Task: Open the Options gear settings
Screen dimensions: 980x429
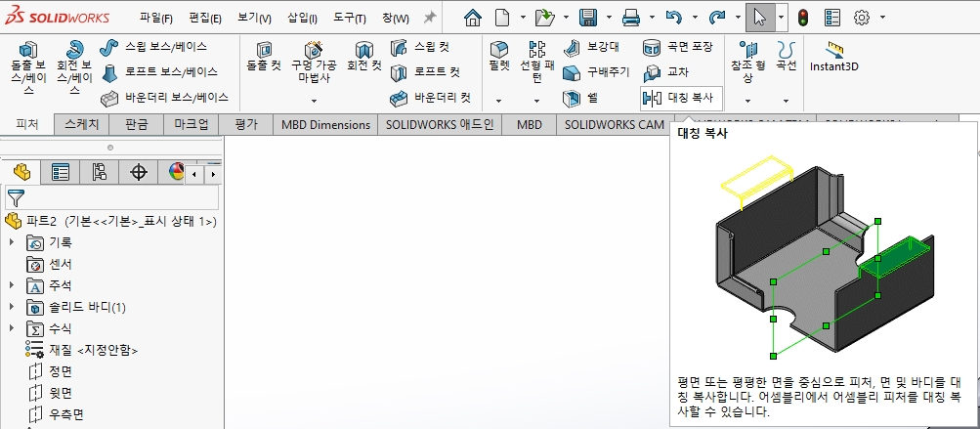Action: tap(862, 18)
